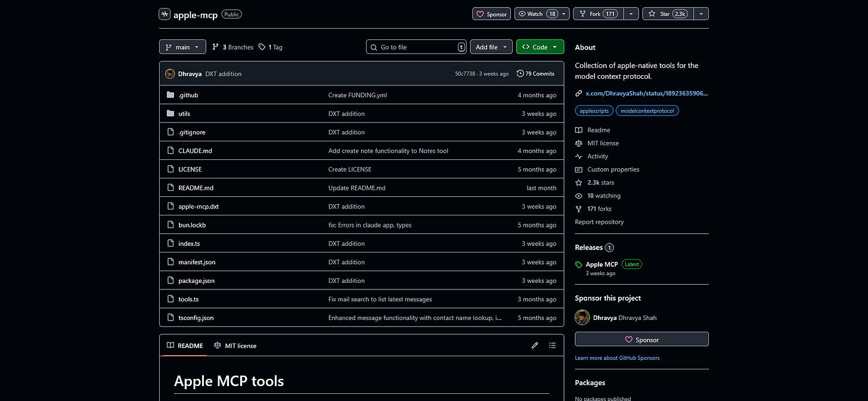Screen dimensions: 868x401
Task: Click the file icon beside LICENSE
Action: coord(170,169)
